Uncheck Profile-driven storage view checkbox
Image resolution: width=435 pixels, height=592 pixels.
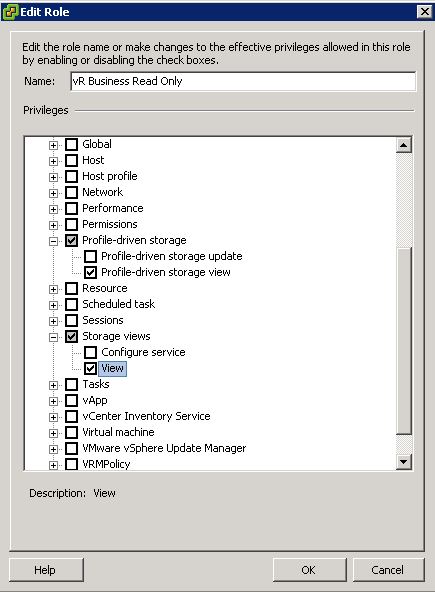90,272
